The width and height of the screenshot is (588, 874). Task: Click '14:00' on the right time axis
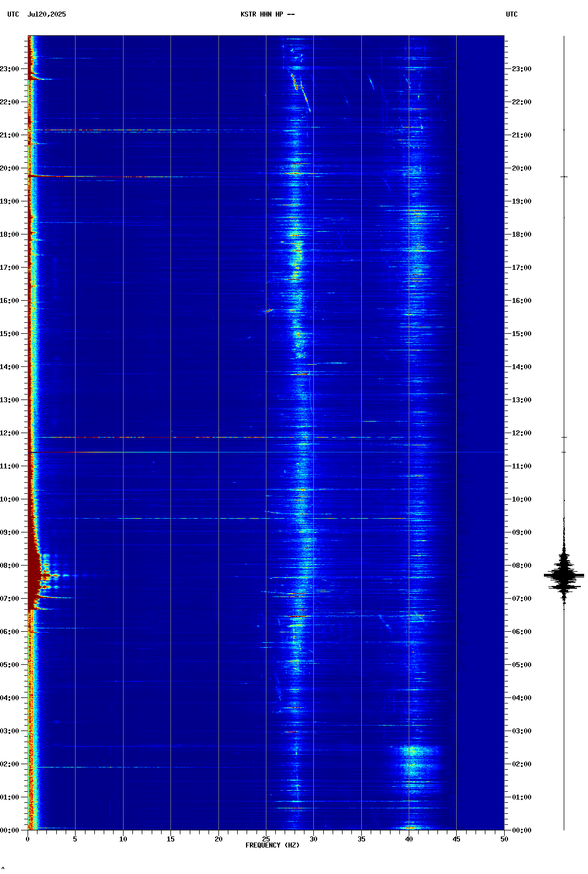[522, 367]
